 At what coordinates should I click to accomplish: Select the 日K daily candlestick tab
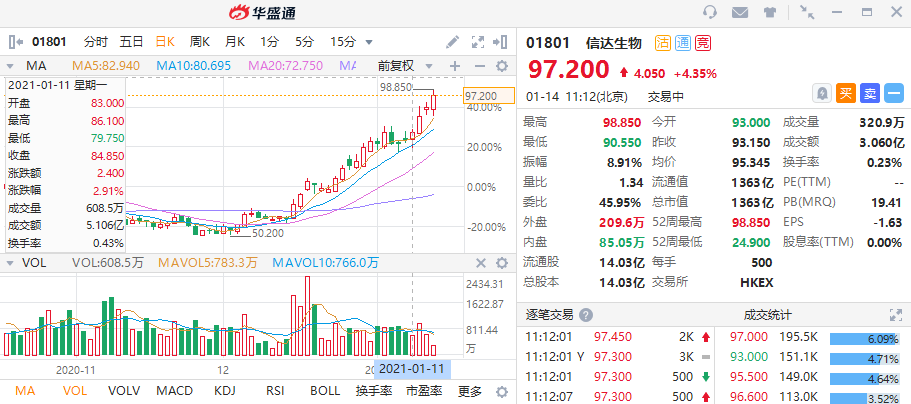(165, 42)
